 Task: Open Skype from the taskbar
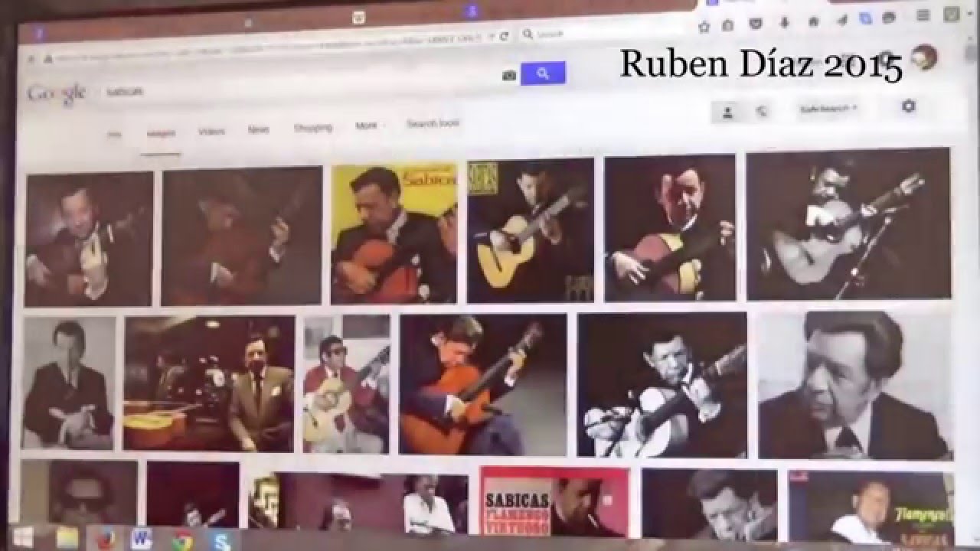[223, 541]
